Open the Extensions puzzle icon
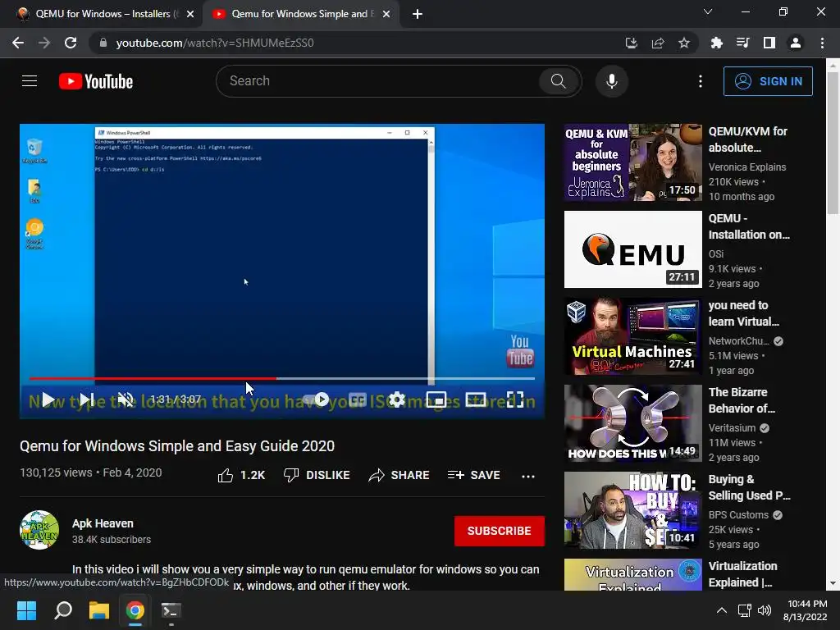 click(716, 43)
